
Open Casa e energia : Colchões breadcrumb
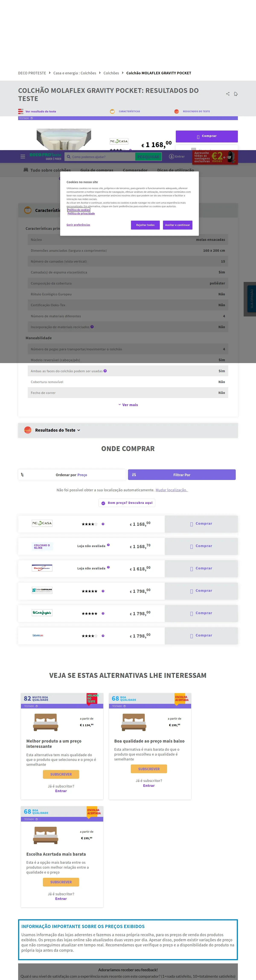[x=75, y=73]
